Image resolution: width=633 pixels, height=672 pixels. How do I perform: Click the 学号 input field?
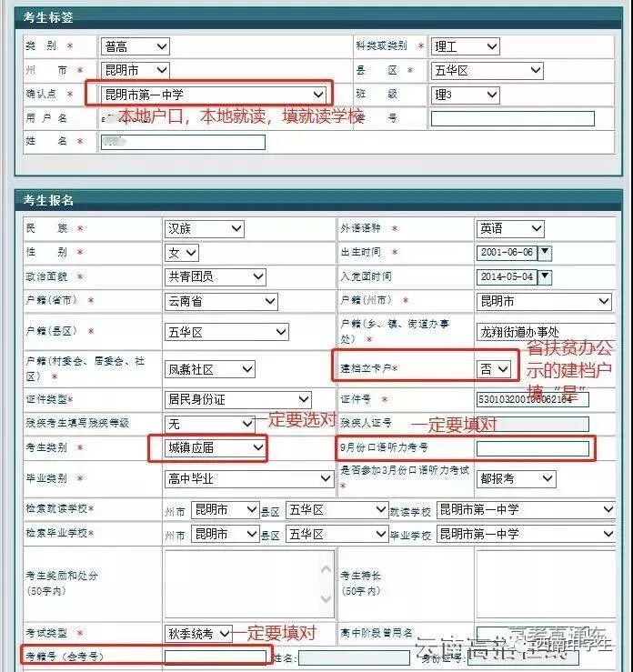[513, 119]
